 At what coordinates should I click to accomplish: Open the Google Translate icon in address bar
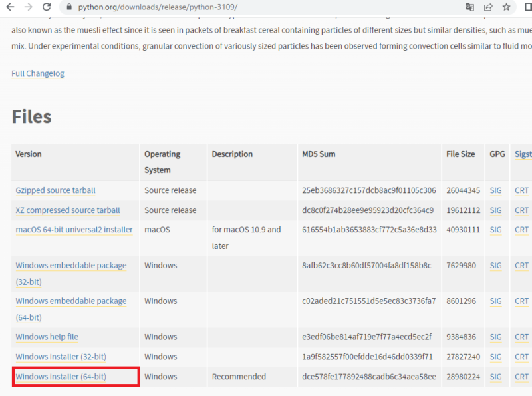click(x=470, y=7)
